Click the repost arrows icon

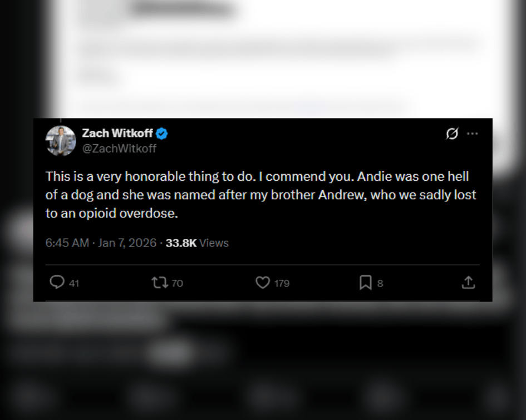[160, 283]
